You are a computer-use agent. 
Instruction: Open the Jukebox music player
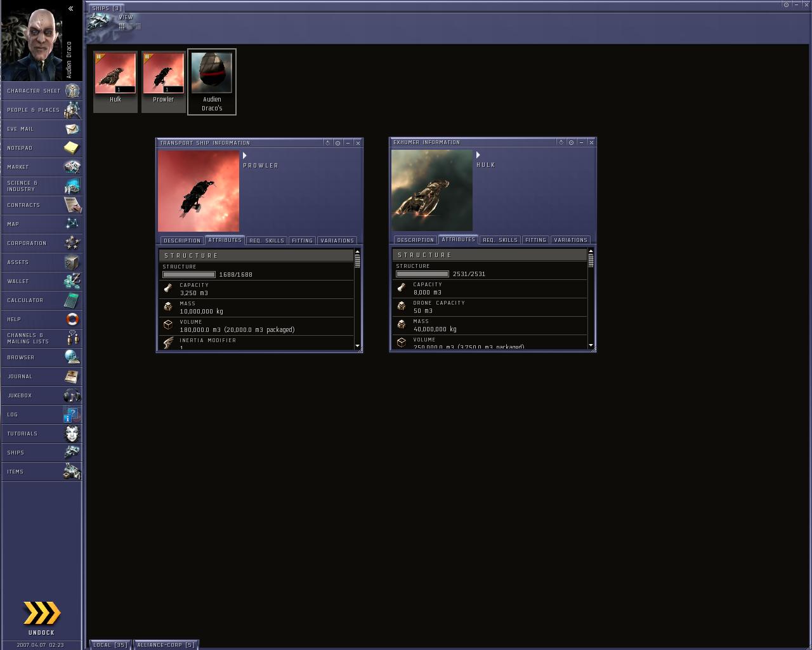point(41,395)
